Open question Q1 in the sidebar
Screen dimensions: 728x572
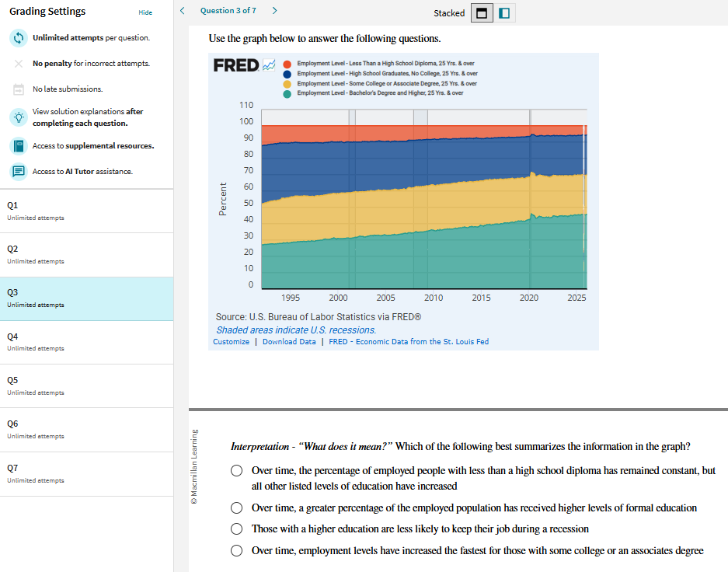[87, 211]
